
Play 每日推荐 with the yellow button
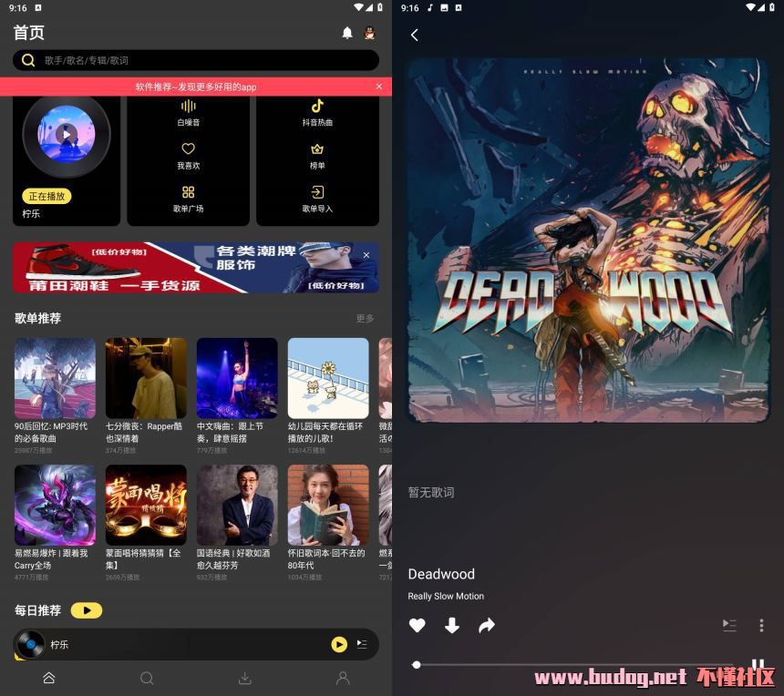87,610
